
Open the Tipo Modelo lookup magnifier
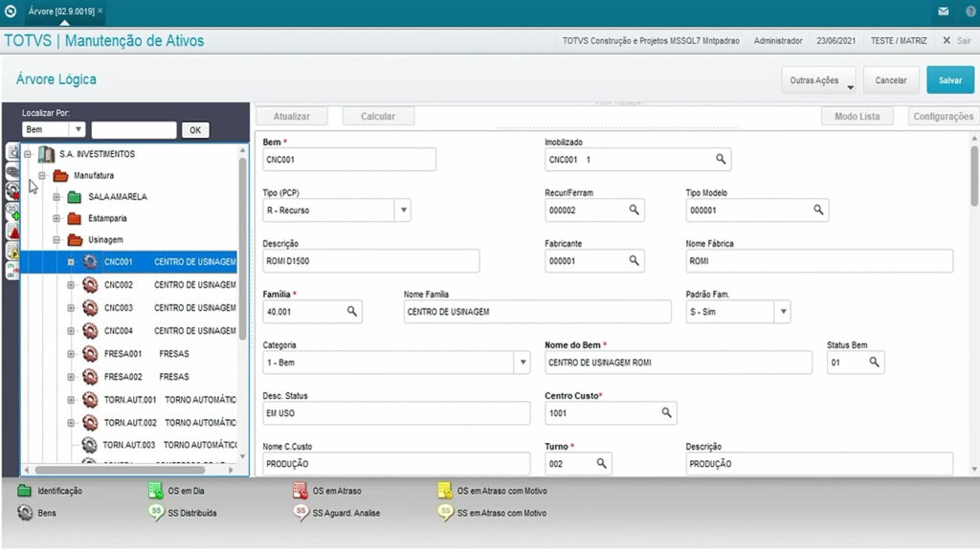(x=818, y=209)
